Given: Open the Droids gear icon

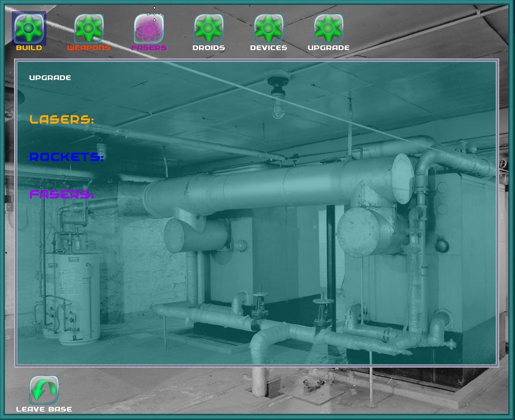Looking at the screenshot, I should click(209, 28).
